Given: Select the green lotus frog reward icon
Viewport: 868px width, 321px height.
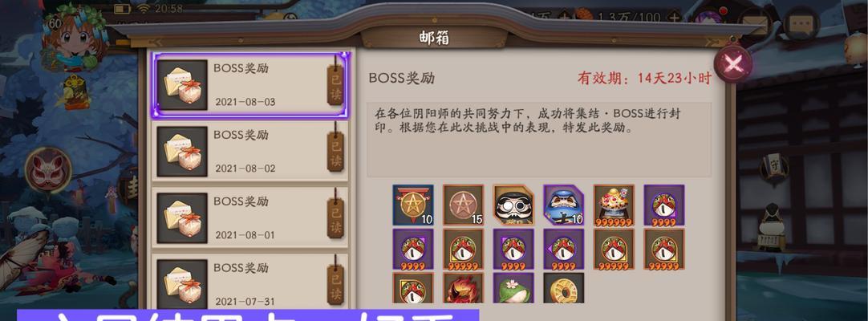Looking at the screenshot, I should [513, 288].
